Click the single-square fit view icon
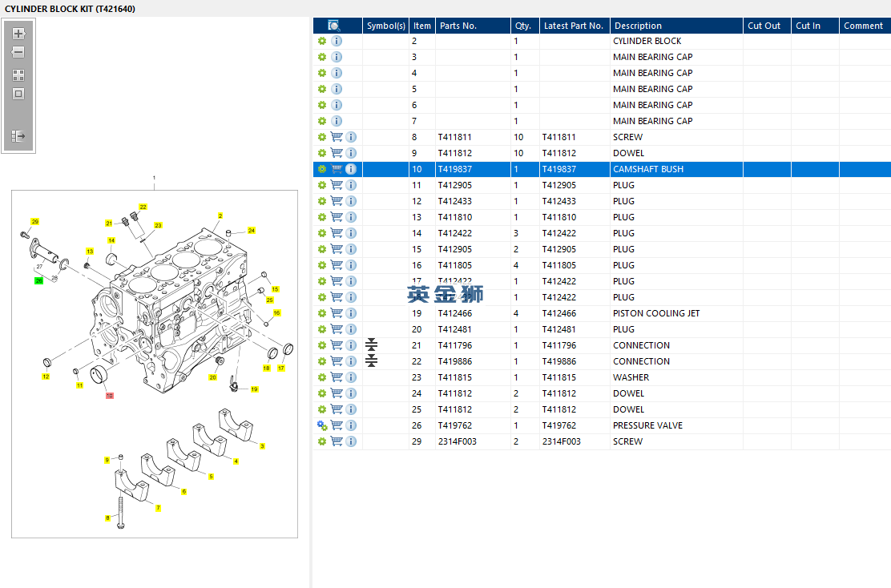 click(x=18, y=94)
